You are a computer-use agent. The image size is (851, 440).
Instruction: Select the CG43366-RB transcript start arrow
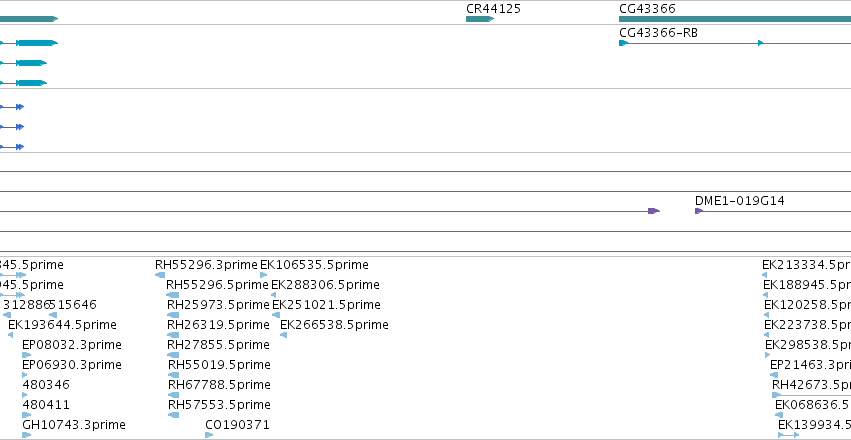point(624,43)
